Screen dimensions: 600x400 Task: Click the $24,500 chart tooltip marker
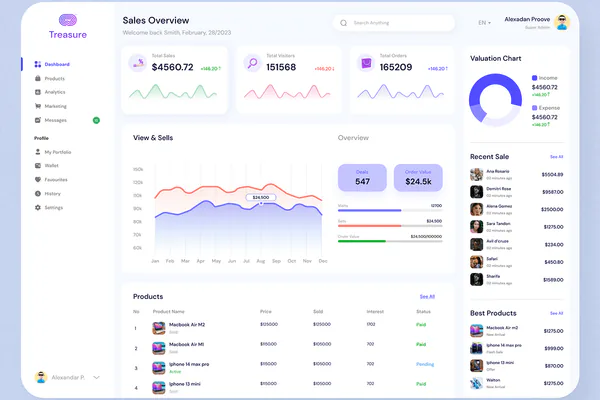pyautogui.click(x=261, y=198)
